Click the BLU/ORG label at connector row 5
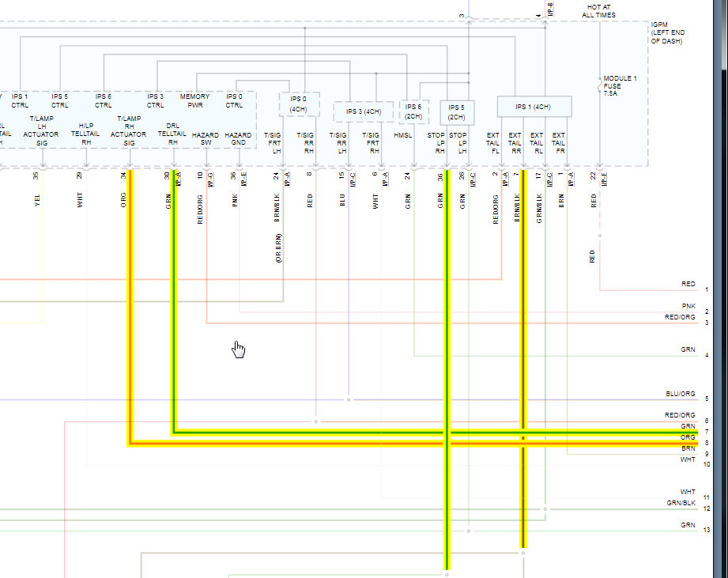 (681, 394)
